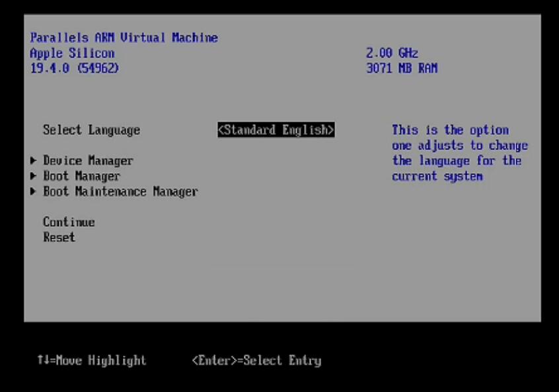Image resolution: width=559 pixels, height=392 pixels.
Task: Click the Select Language label
Action: click(91, 130)
